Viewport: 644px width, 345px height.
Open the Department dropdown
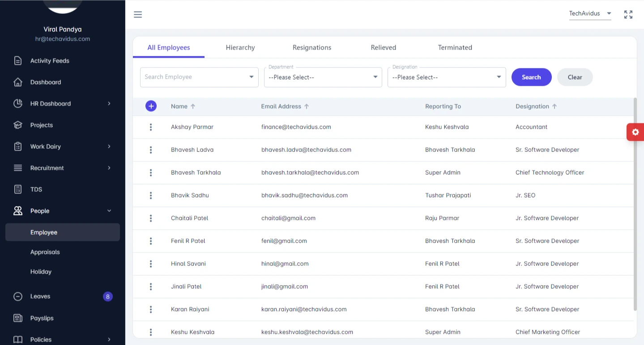(x=323, y=77)
